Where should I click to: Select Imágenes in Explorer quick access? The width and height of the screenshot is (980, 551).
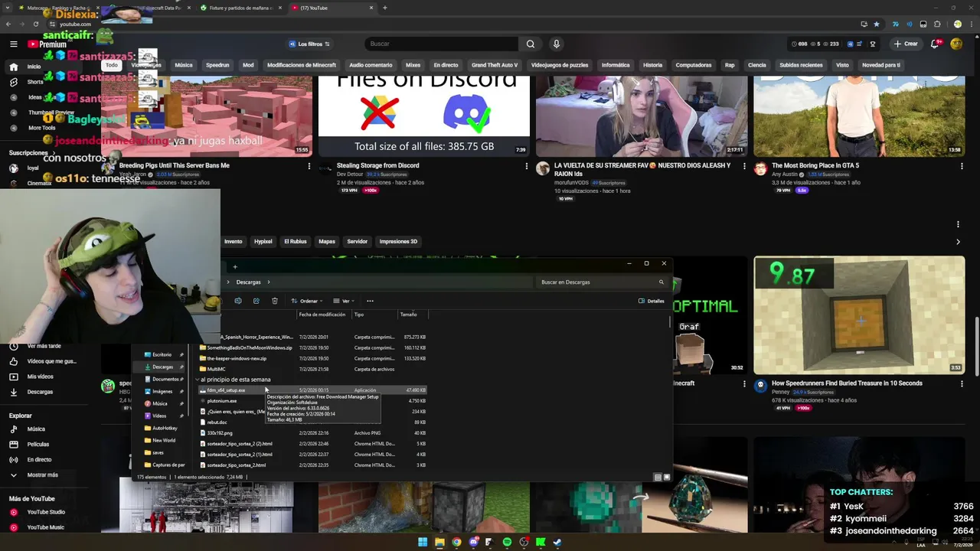coord(162,391)
